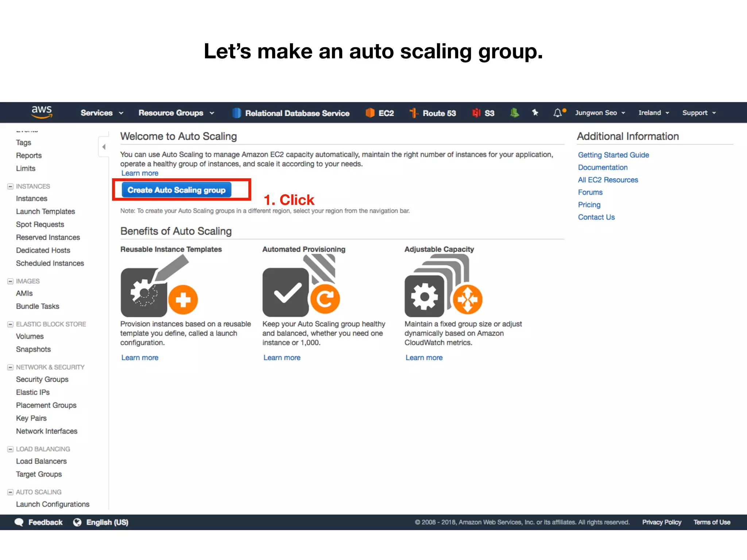
Task: Go to Instances in the sidebar
Action: [32, 199]
